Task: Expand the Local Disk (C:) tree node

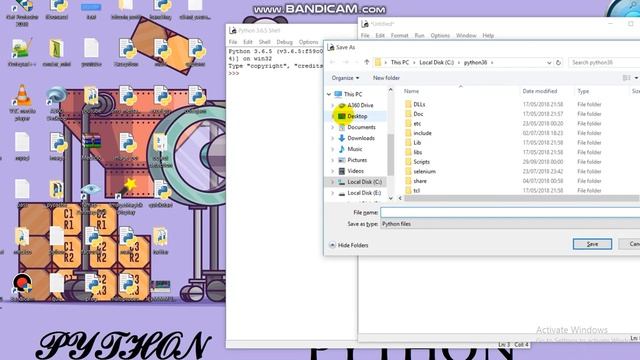Action: click(333, 182)
